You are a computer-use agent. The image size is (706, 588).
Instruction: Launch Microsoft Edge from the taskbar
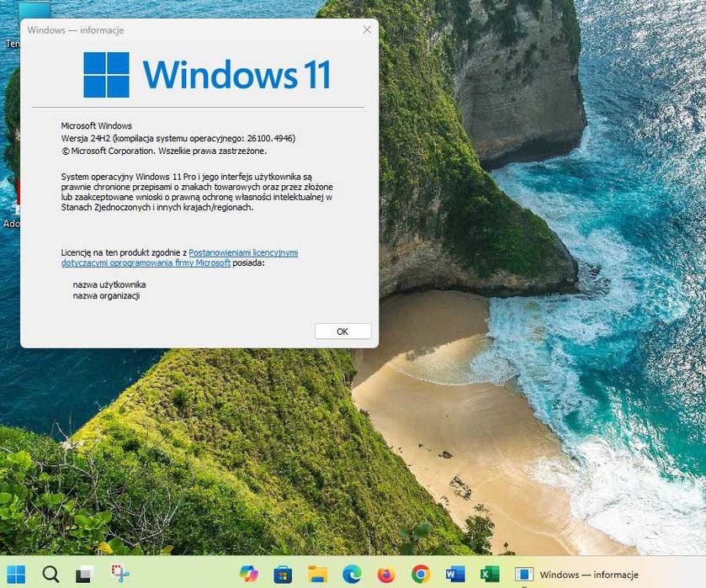(352, 575)
